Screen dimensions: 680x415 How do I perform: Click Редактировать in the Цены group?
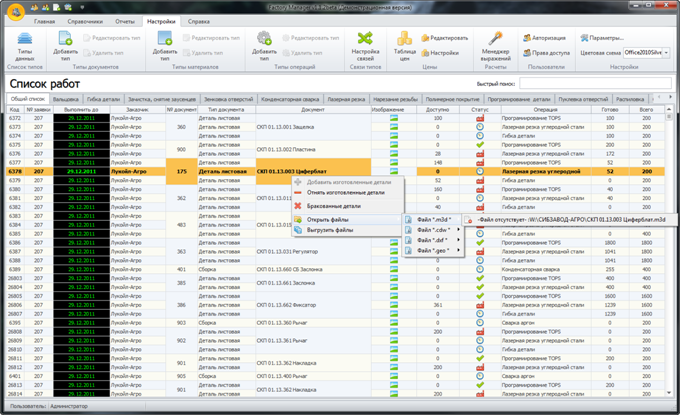(x=445, y=38)
